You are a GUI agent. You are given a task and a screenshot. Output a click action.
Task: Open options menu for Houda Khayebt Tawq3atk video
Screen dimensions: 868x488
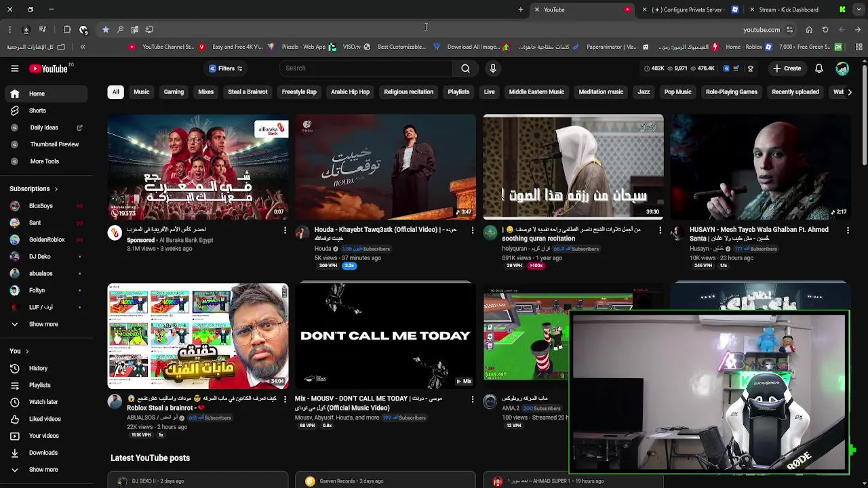[473, 230]
